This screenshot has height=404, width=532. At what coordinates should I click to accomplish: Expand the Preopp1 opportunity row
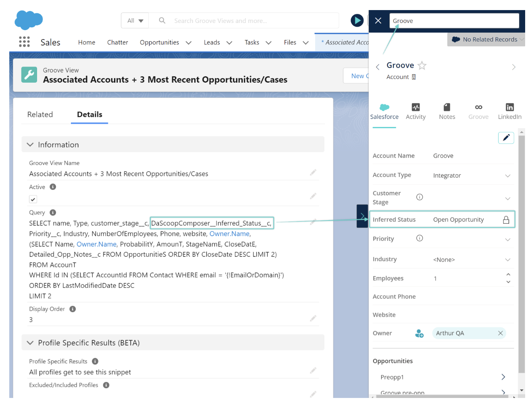click(x=503, y=377)
